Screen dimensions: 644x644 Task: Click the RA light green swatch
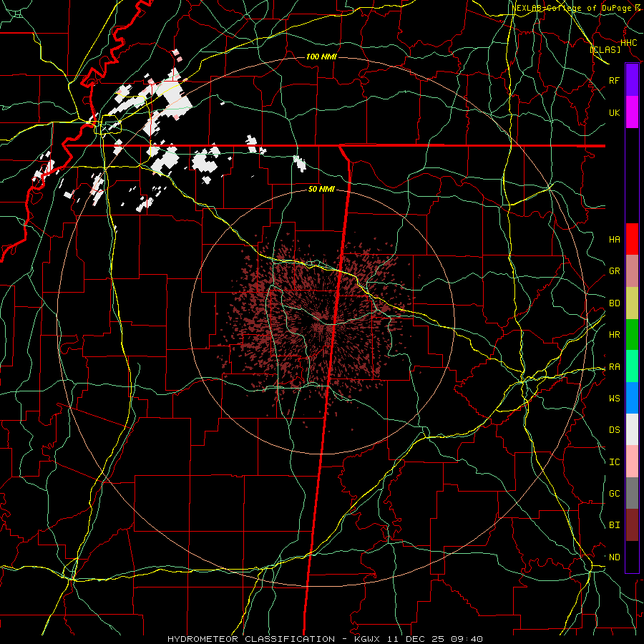click(632, 366)
